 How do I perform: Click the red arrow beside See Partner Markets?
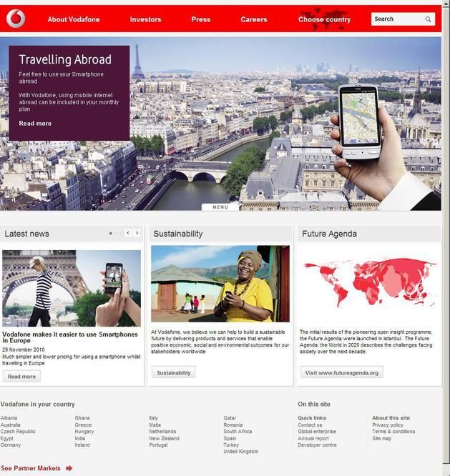click(x=69, y=468)
